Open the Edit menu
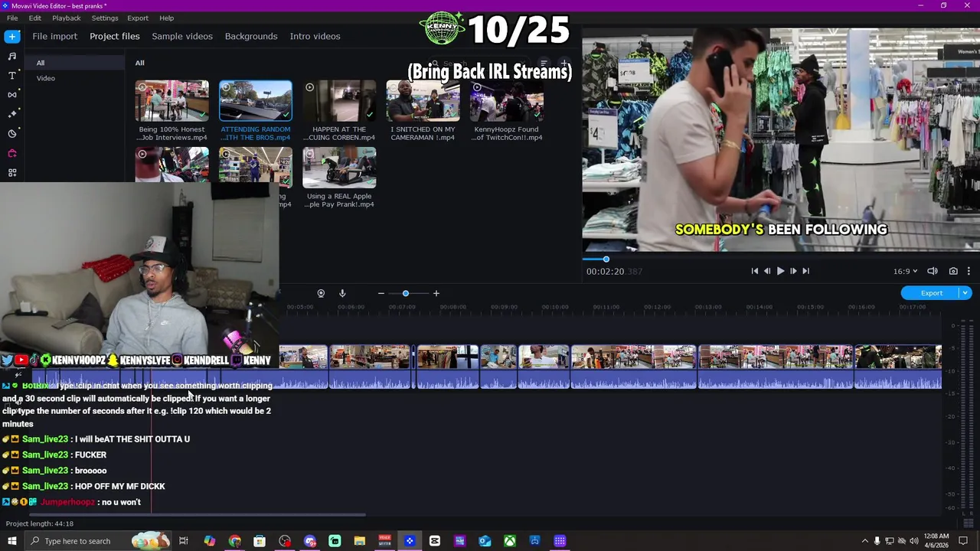The width and height of the screenshot is (980, 551). tap(35, 18)
